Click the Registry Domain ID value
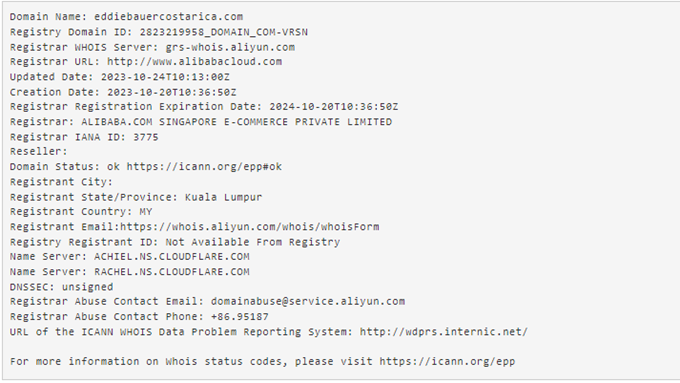680x383 pixels. coord(224,32)
